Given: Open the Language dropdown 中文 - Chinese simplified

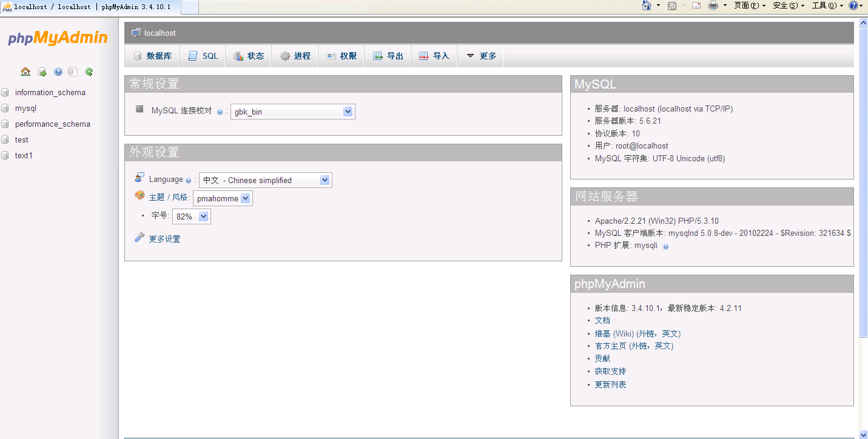Looking at the screenshot, I should [266, 180].
